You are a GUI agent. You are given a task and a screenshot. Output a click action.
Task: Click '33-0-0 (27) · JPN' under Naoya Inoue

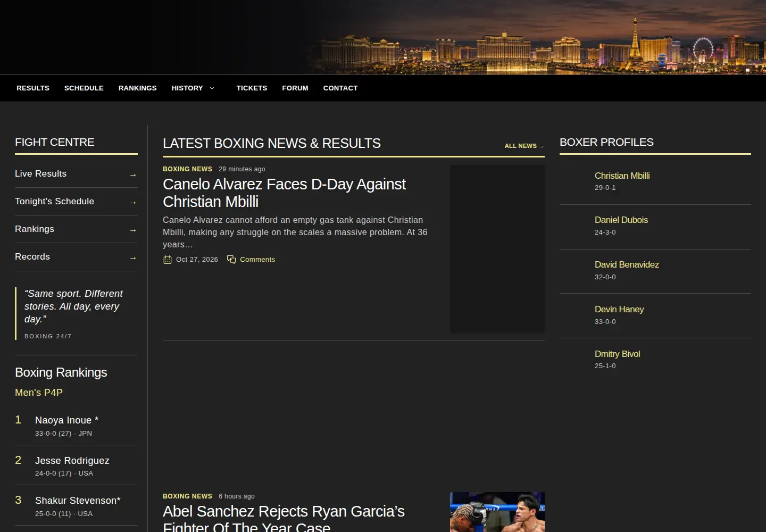pyautogui.click(x=64, y=434)
